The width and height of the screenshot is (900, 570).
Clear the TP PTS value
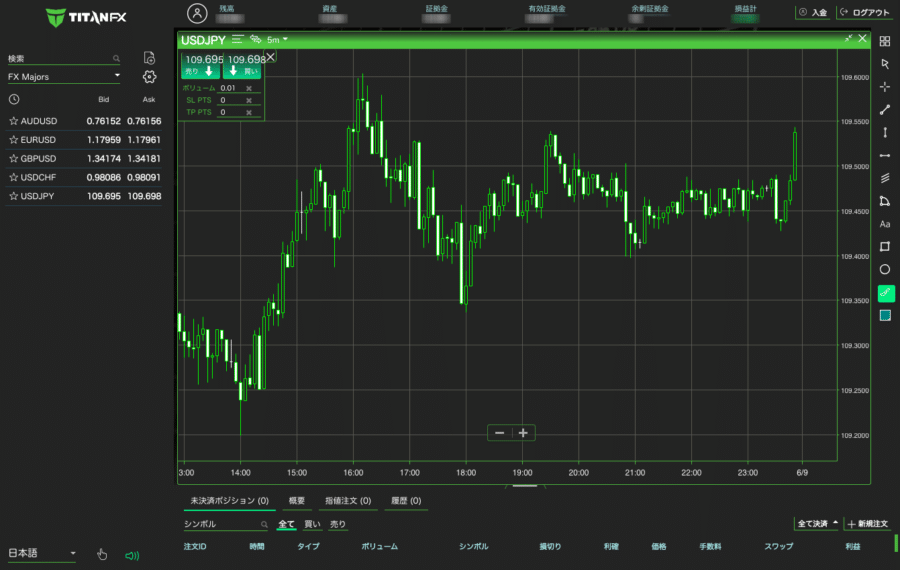249,113
